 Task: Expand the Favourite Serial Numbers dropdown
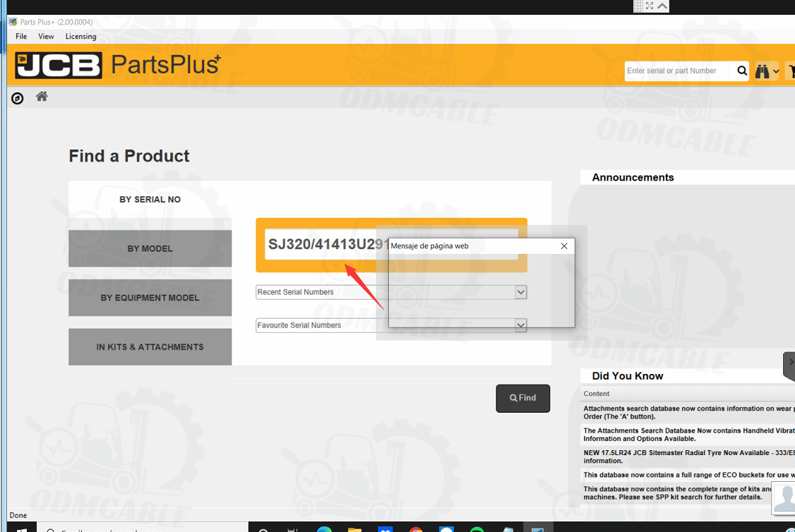(520, 325)
